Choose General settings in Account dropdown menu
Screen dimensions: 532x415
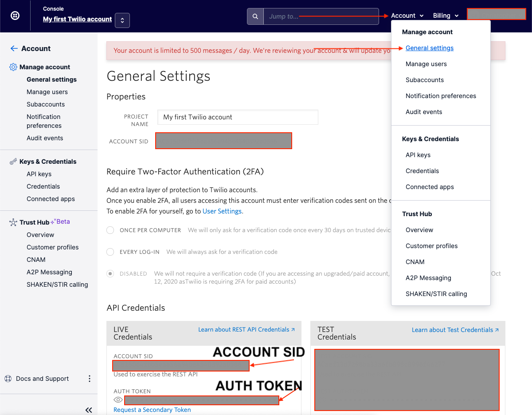point(430,48)
